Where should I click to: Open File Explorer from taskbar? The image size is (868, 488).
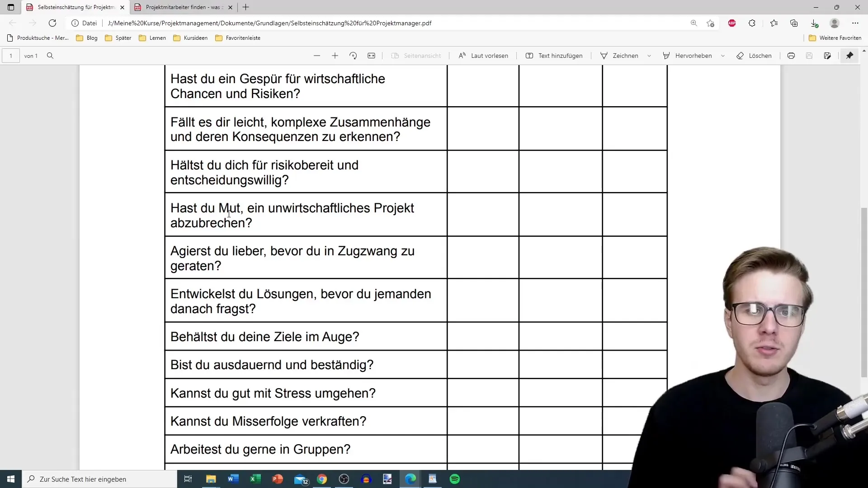pyautogui.click(x=211, y=479)
